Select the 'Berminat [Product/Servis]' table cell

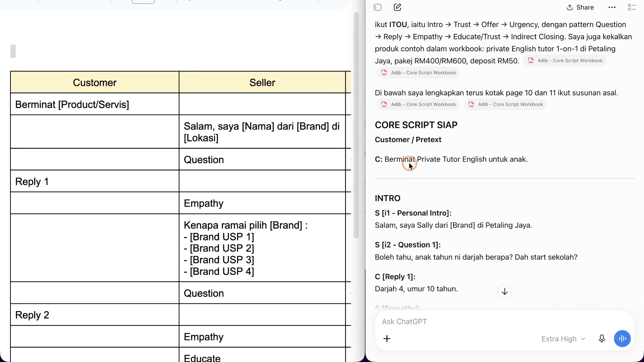(x=95, y=104)
